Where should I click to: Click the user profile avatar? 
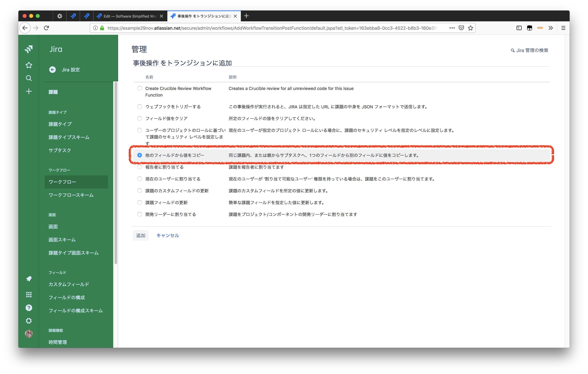click(29, 334)
